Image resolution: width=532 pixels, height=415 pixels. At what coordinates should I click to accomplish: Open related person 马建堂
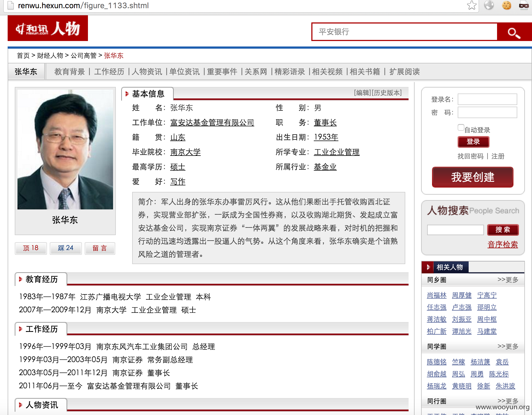click(x=487, y=331)
